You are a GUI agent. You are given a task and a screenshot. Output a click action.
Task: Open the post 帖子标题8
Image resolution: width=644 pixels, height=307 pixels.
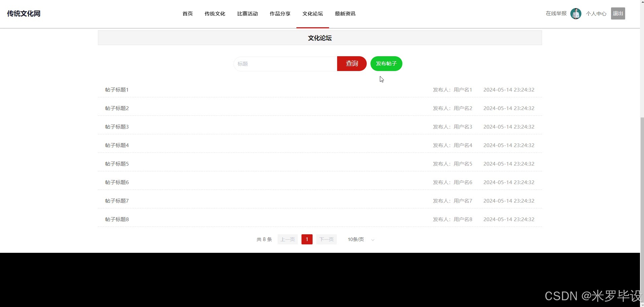[x=117, y=219]
